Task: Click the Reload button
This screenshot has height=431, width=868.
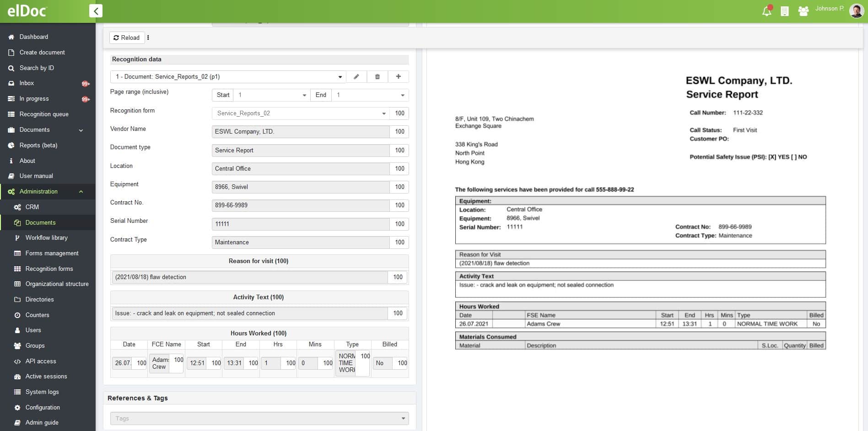Action: pos(127,38)
